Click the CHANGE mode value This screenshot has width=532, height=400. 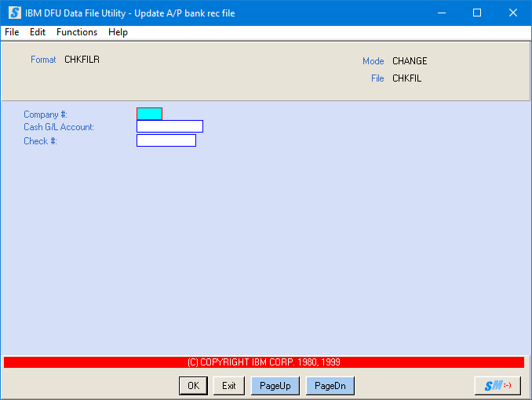click(410, 61)
